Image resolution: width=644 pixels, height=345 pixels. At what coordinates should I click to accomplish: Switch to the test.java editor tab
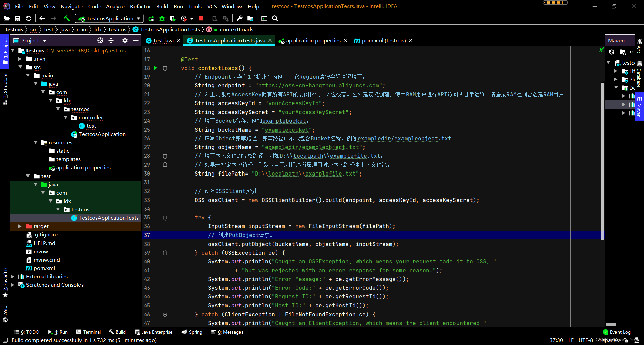[x=163, y=41]
